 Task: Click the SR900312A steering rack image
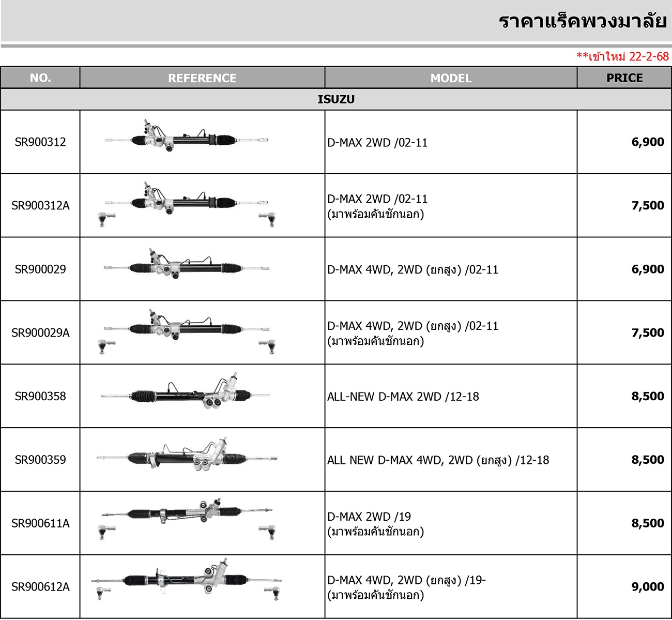pyautogui.click(x=186, y=204)
